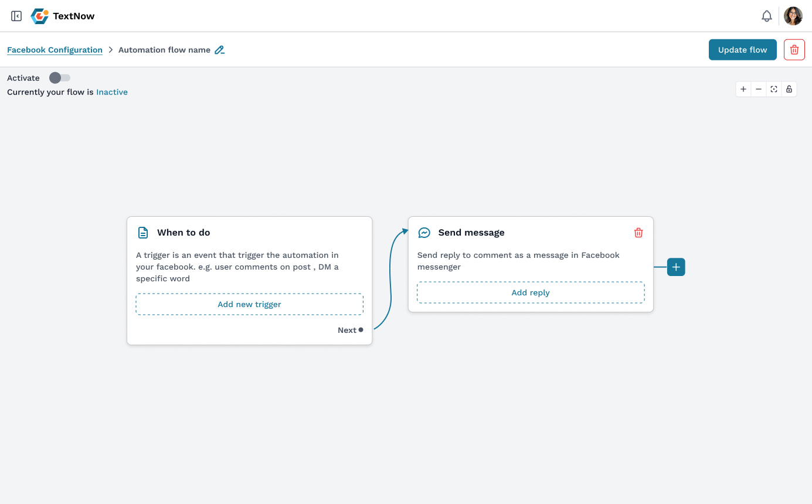Screen dimensions: 812x504
Task: Zoom in on the canvas
Action: pyautogui.click(x=743, y=89)
